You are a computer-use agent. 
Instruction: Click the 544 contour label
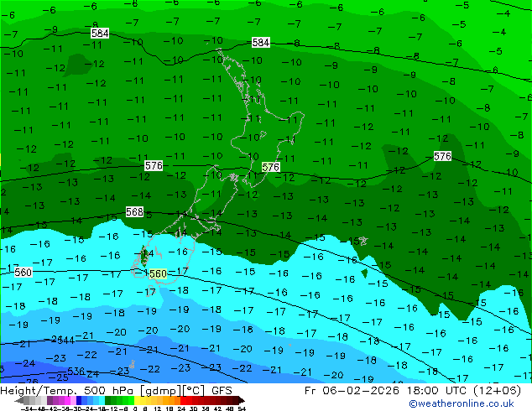pos(66,341)
